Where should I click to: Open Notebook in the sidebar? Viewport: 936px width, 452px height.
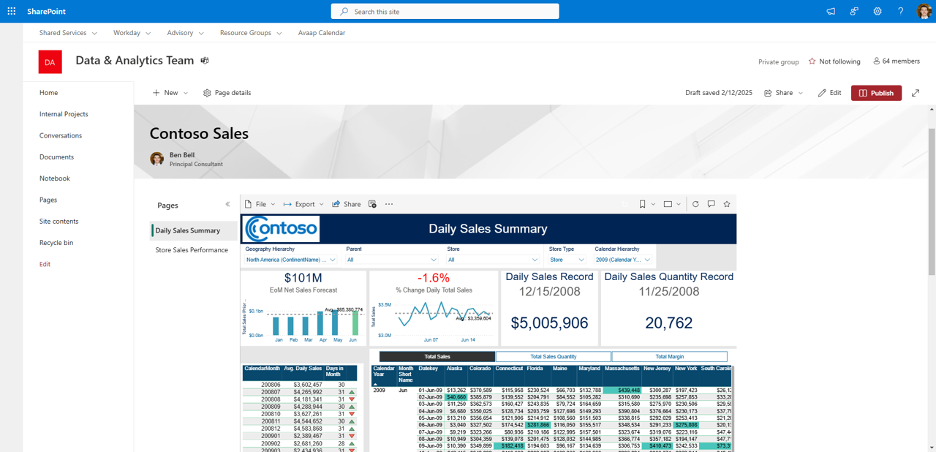[55, 179]
